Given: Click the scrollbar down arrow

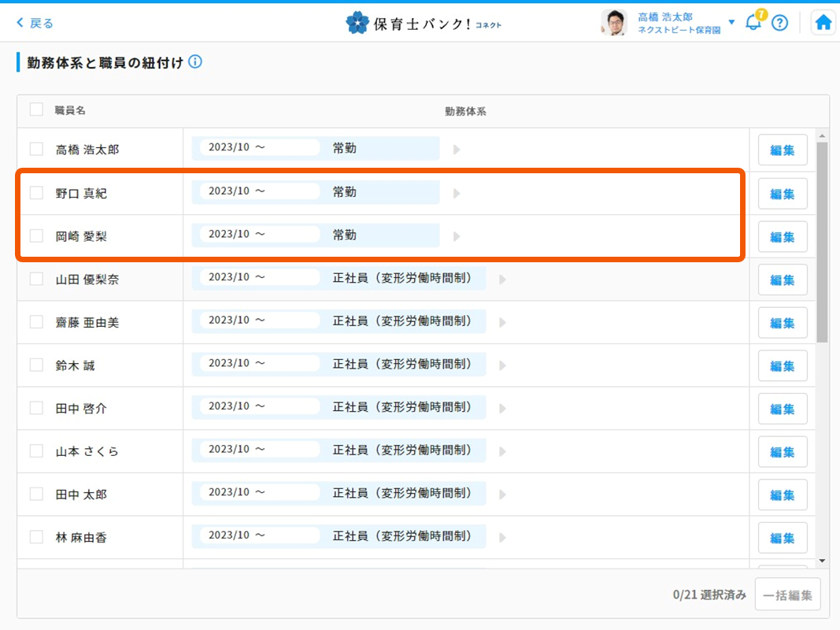Looking at the screenshot, I should pyautogui.click(x=822, y=561).
